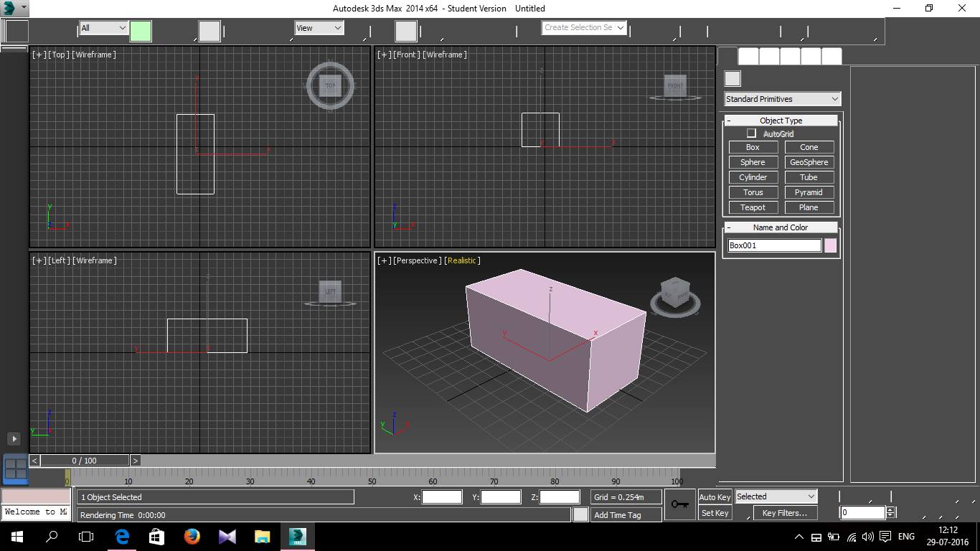Click the ViewCube in the Top viewport
This screenshot has width=980, height=551.
330,85
